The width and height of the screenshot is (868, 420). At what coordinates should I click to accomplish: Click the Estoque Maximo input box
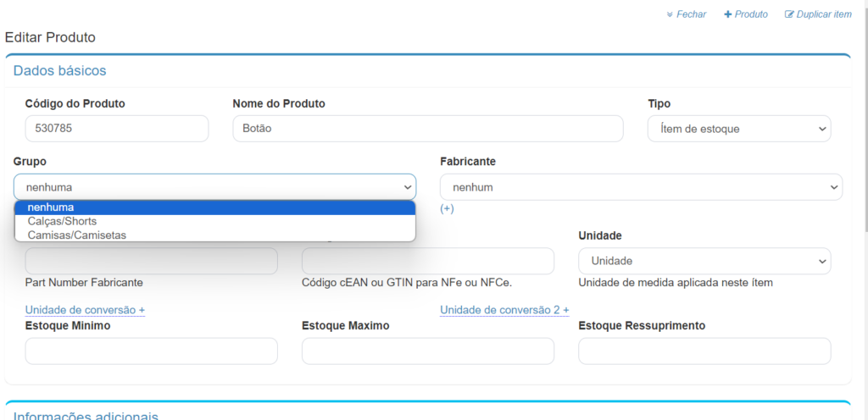427,351
